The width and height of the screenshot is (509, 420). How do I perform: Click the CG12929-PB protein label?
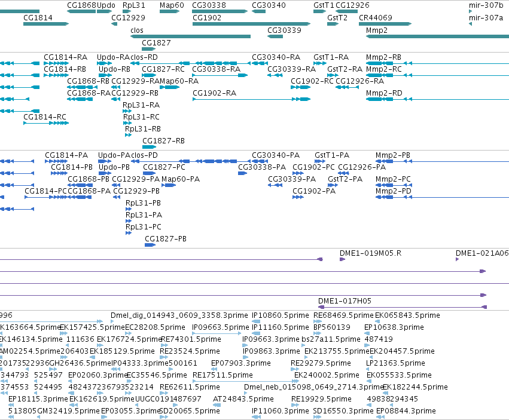click(136, 191)
